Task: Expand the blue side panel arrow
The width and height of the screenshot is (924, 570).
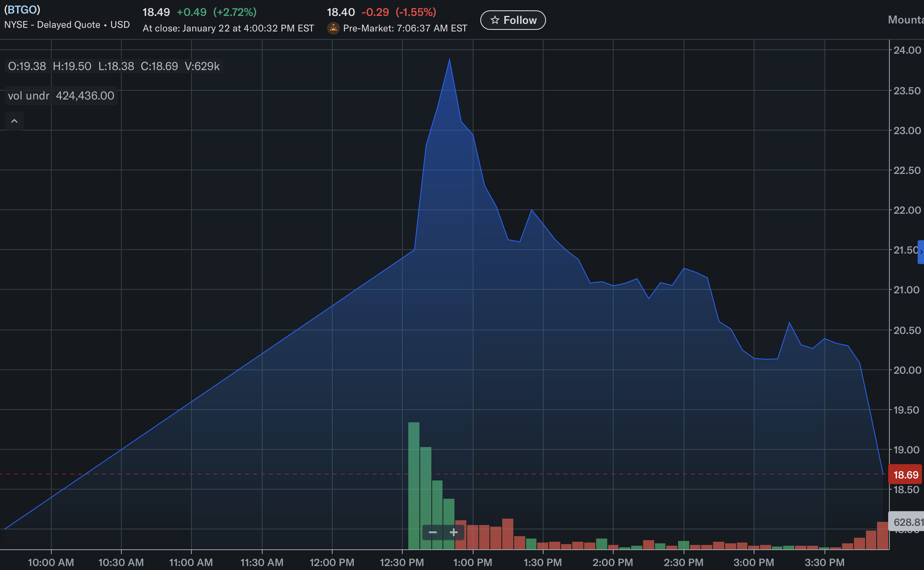Action: click(x=921, y=252)
